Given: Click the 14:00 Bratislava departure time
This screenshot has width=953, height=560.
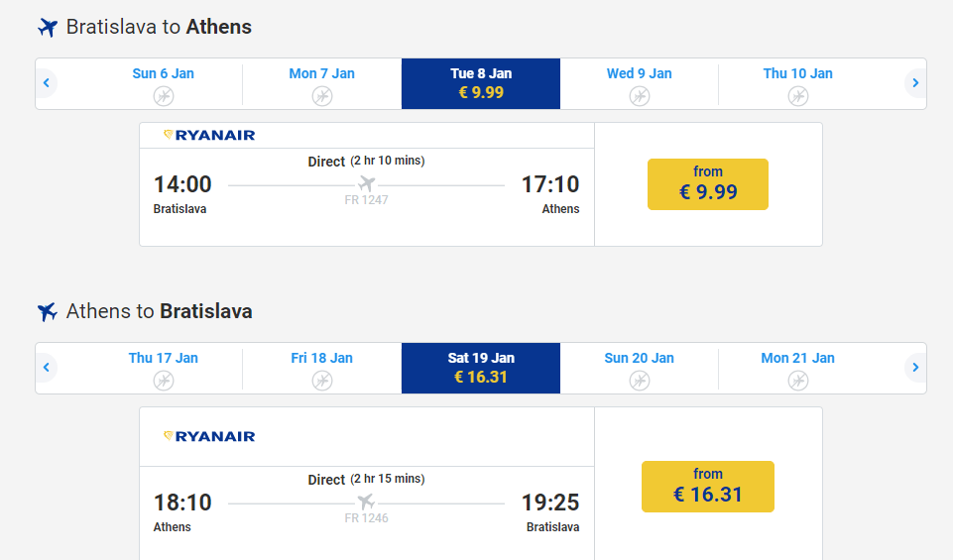Looking at the screenshot, I should (x=182, y=185).
